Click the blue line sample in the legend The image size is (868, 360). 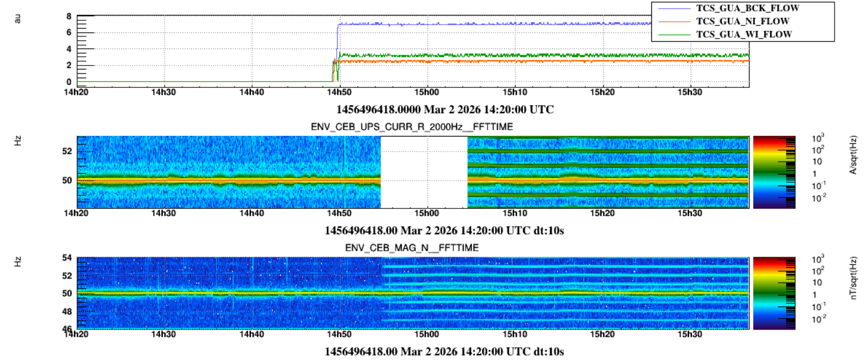tap(674, 9)
